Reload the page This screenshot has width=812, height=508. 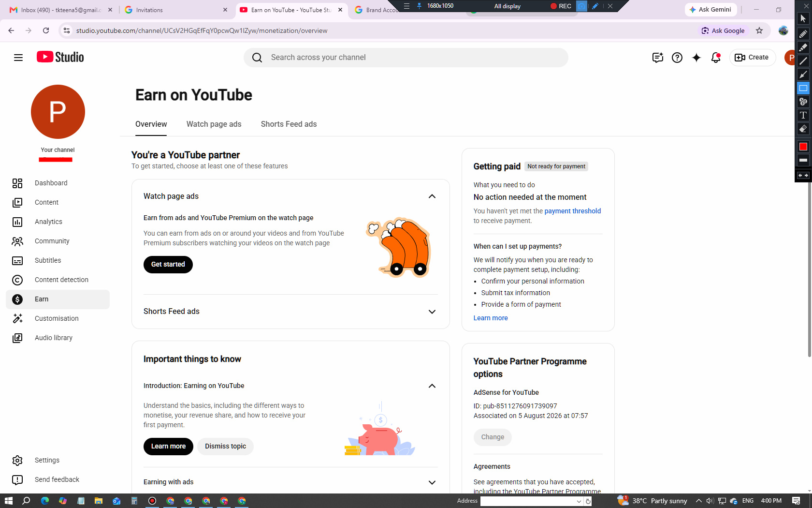(46, 30)
